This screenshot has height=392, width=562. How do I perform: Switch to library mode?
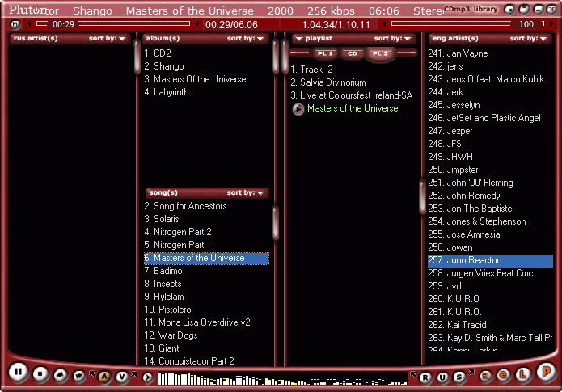[x=486, y=9]
